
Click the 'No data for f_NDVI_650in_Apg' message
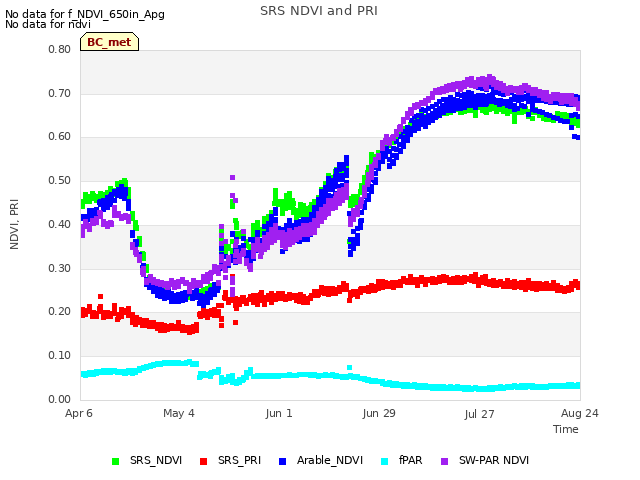point(85,14)
